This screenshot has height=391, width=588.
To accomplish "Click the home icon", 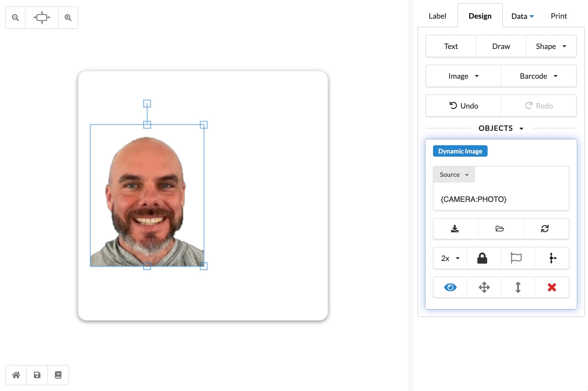I will coord(16,375).
